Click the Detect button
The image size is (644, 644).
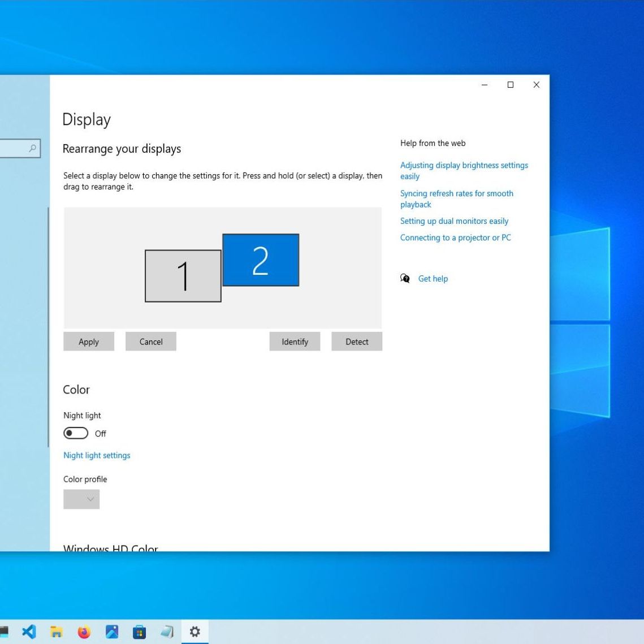357,342
